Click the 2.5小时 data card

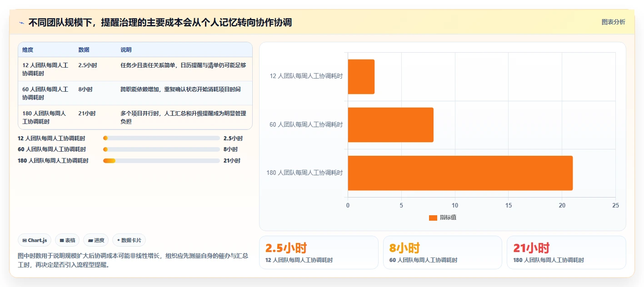point(319,252)
